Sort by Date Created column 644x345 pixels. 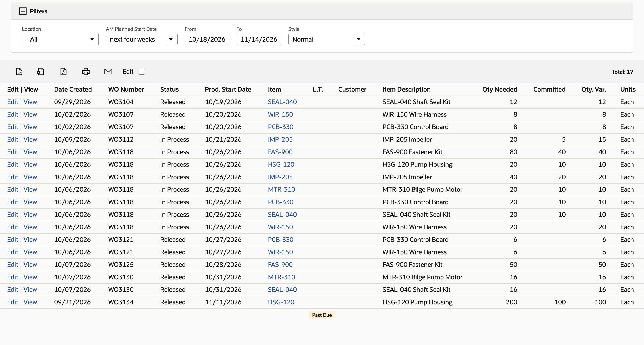(x=73, y=89)
